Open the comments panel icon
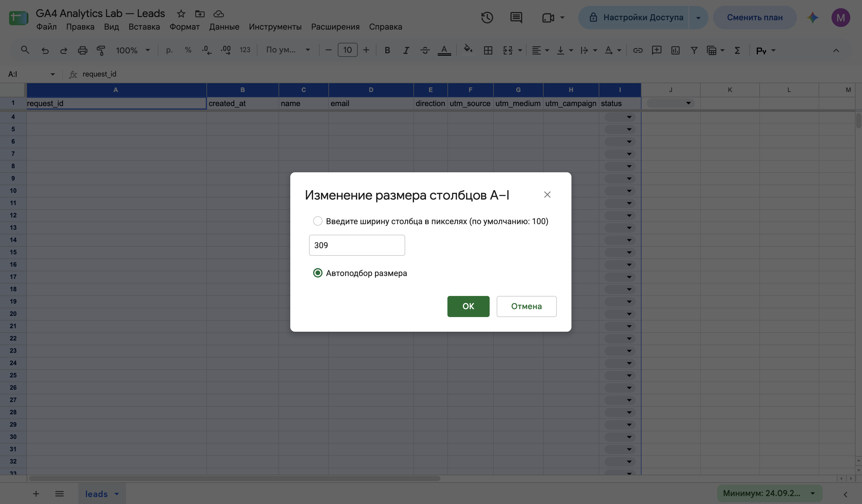The height and width of the screenshot is (504, 862). (x=516, y=18)
